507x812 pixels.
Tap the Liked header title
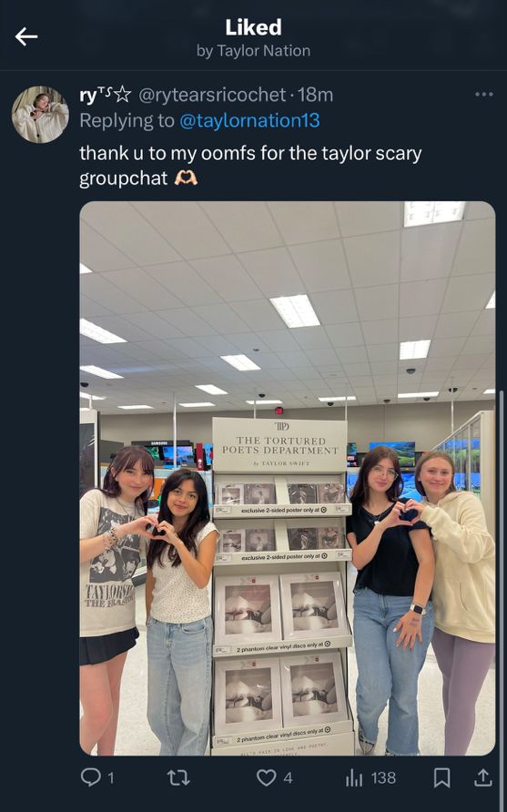pos(253,27)
